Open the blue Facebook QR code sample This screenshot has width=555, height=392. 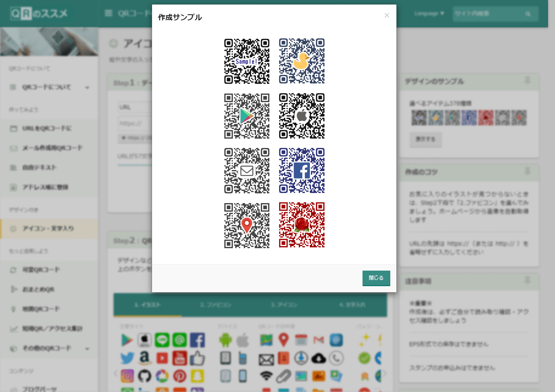(x=302, y=171)
